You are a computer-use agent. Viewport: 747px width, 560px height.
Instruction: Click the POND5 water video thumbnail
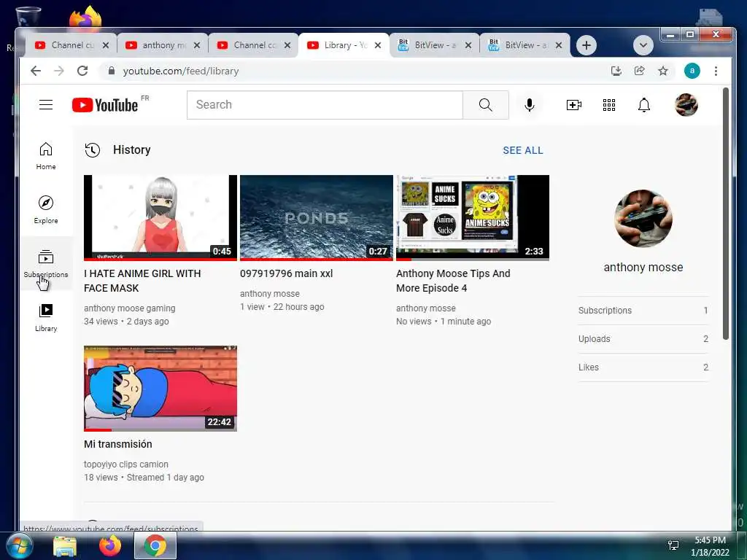317,217
